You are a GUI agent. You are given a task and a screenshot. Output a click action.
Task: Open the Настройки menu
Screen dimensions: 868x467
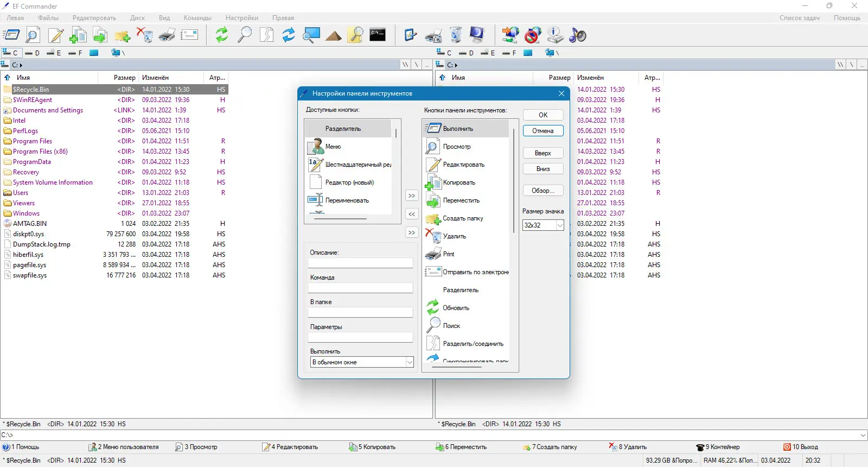coord(242,18)
